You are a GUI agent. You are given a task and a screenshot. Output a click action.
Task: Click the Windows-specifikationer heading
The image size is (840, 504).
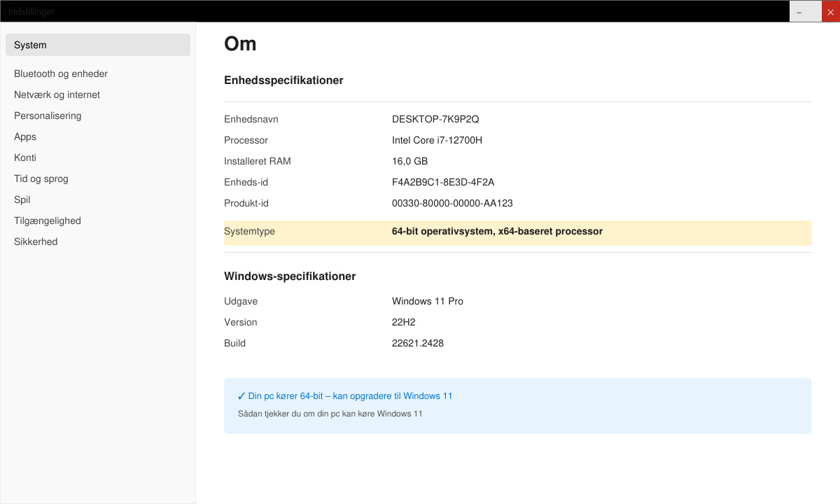tap(290, 276)
